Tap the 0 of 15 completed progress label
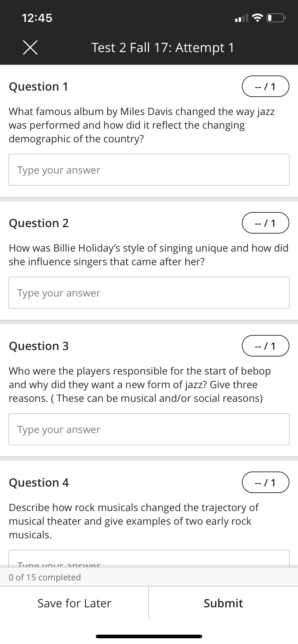 (x=45, y=577)
